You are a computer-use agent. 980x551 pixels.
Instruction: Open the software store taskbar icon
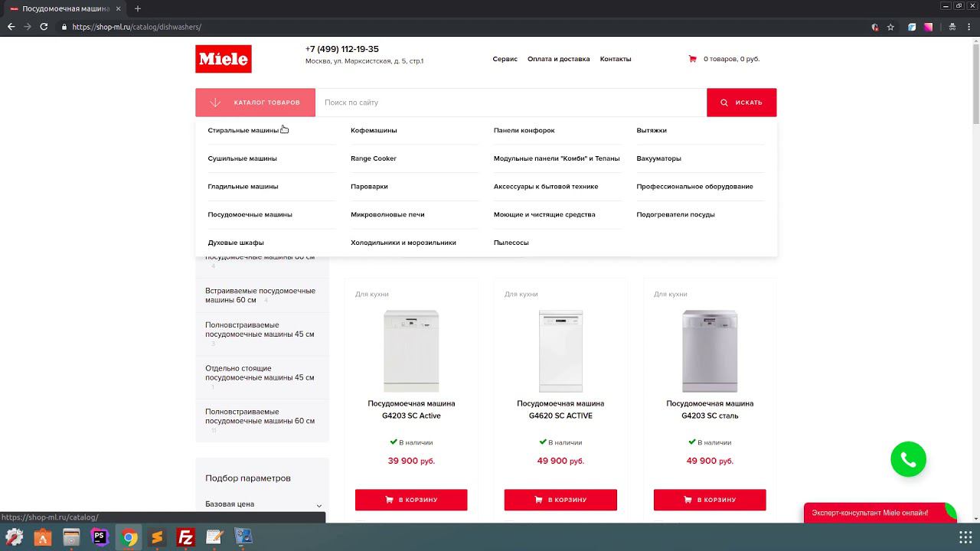click(x=42, y=537)
